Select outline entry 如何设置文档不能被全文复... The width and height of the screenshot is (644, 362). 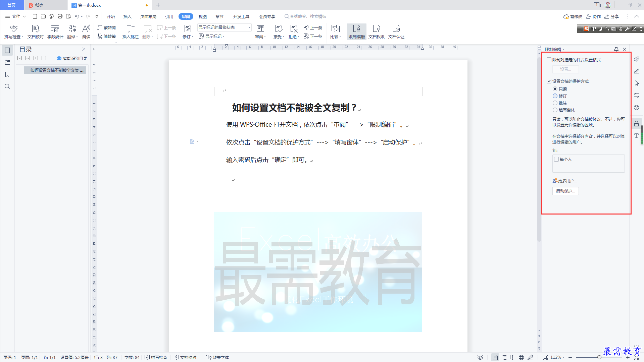click(55, 70)
